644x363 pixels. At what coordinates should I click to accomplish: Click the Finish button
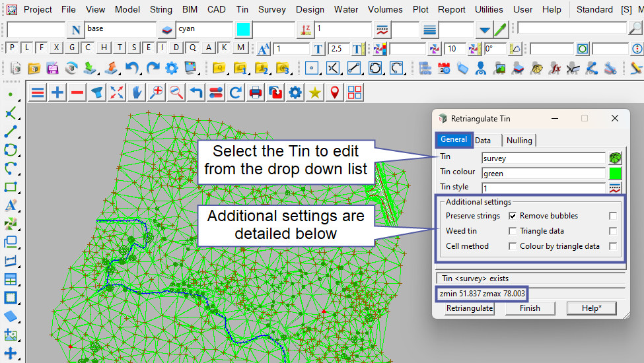530,308
